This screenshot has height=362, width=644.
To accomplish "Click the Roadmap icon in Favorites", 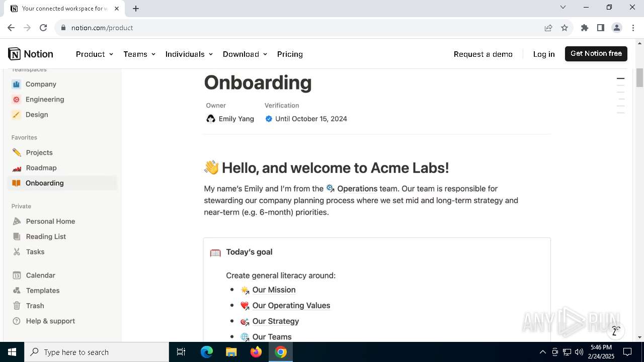I will coord(17,168).
